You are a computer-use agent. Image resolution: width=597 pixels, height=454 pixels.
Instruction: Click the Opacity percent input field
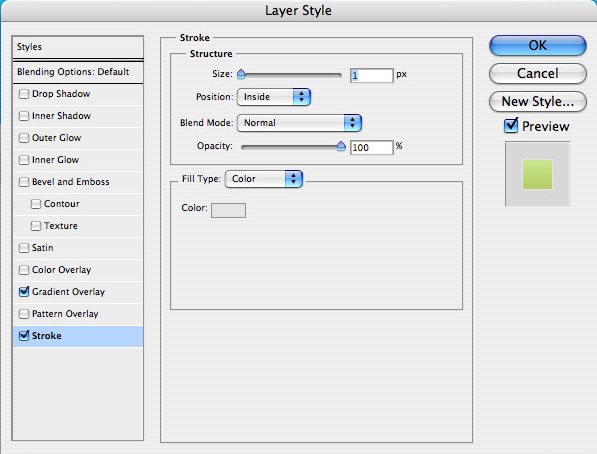pyautogui.click(x=372, y=147)
